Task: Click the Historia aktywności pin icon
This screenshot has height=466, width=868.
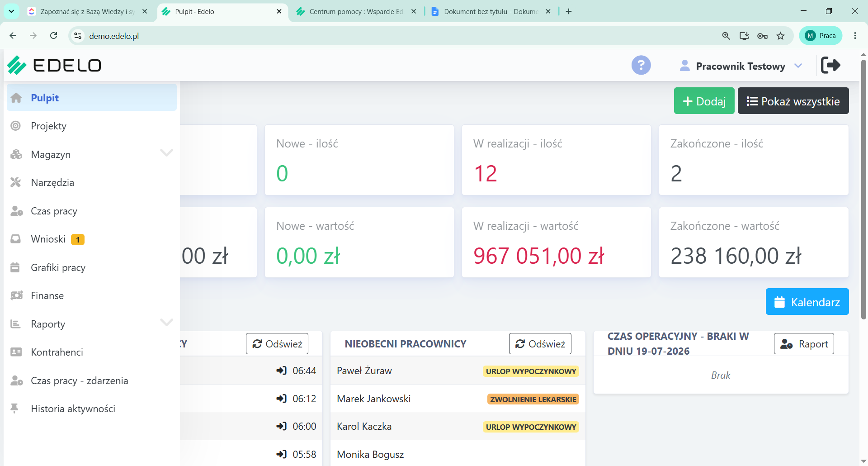Action: [14, 409]
